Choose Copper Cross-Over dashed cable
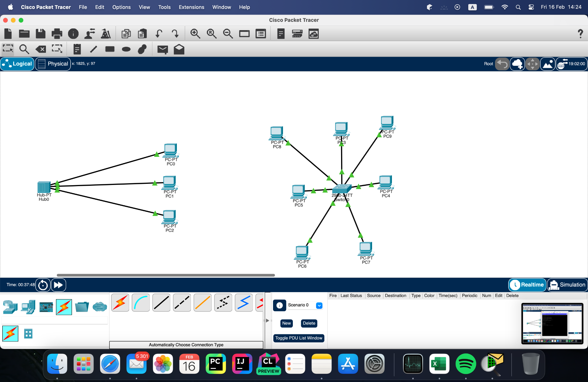The image size is (588, 382). pos(182,303)
